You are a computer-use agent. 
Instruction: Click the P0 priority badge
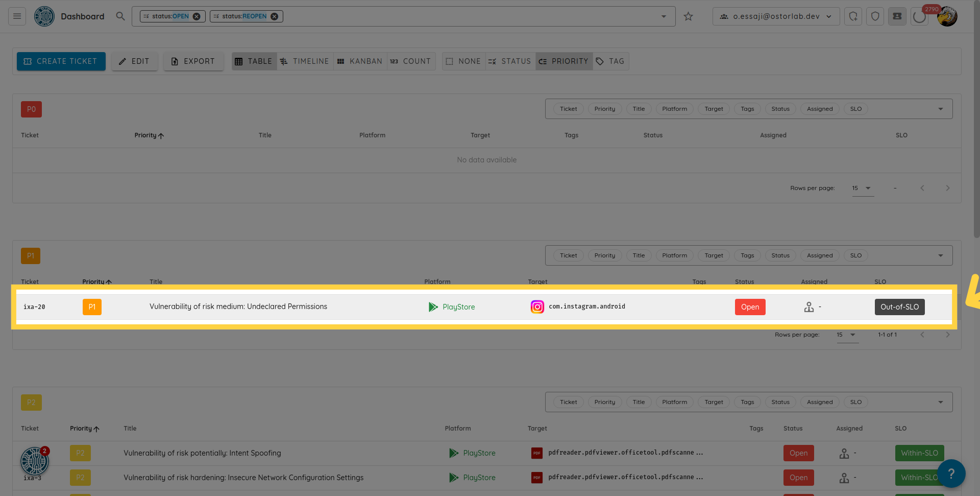tap(31, 109)
